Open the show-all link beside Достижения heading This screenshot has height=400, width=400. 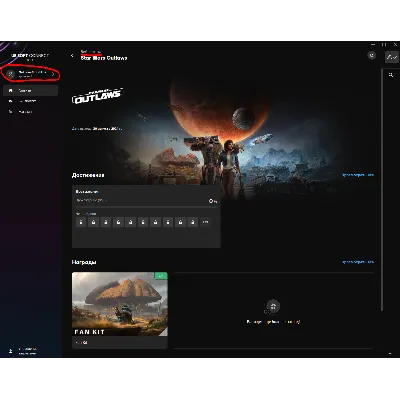[358, 175]
